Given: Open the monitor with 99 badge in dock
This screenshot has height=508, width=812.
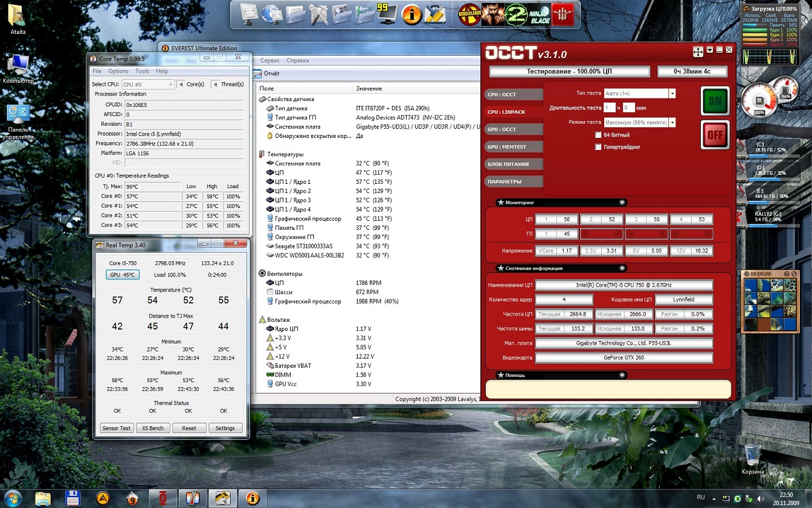Looking at the screenshot, I should tap(388, 13).
